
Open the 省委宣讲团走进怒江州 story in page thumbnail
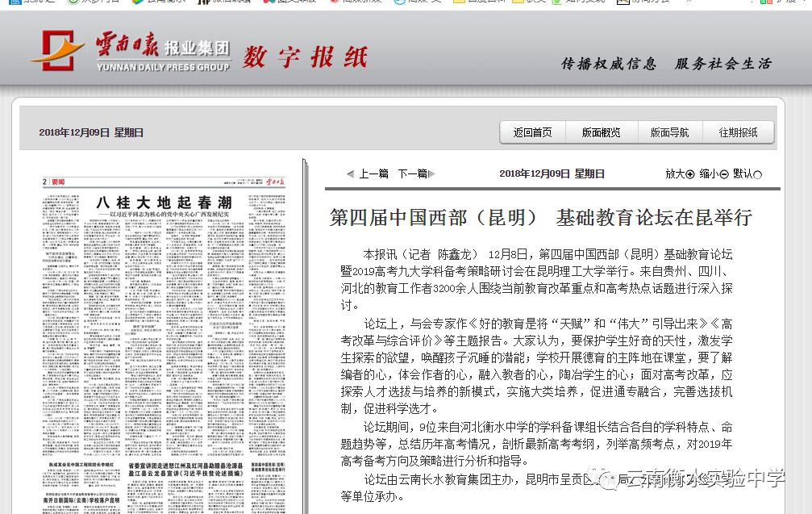click(185, 470)
